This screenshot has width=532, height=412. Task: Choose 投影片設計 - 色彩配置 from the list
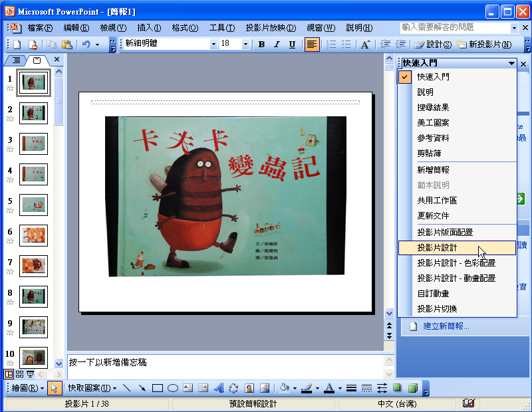[457, 262]
